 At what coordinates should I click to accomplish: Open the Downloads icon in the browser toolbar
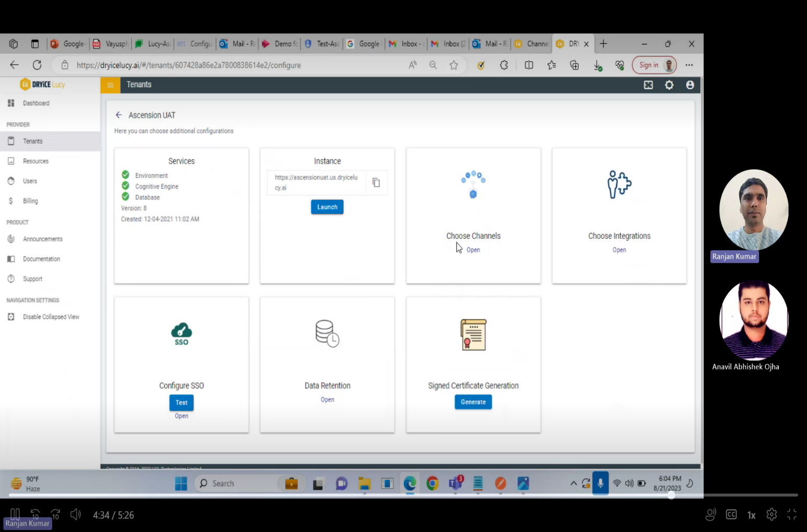coord(598,65)
